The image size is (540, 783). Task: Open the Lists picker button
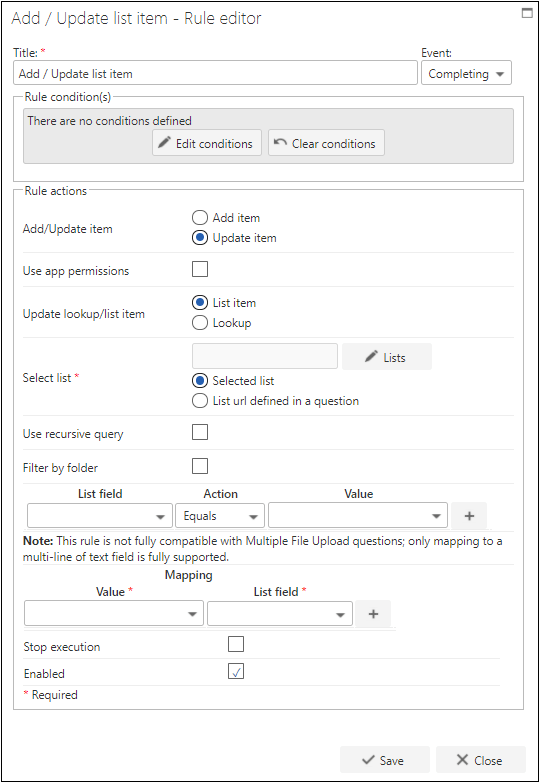point(387,357)
